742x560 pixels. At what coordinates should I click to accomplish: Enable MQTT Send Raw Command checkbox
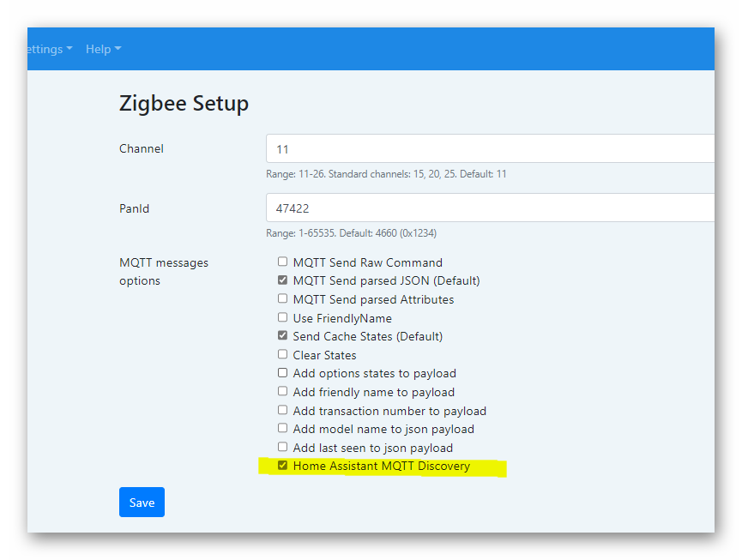coord(282,262)
